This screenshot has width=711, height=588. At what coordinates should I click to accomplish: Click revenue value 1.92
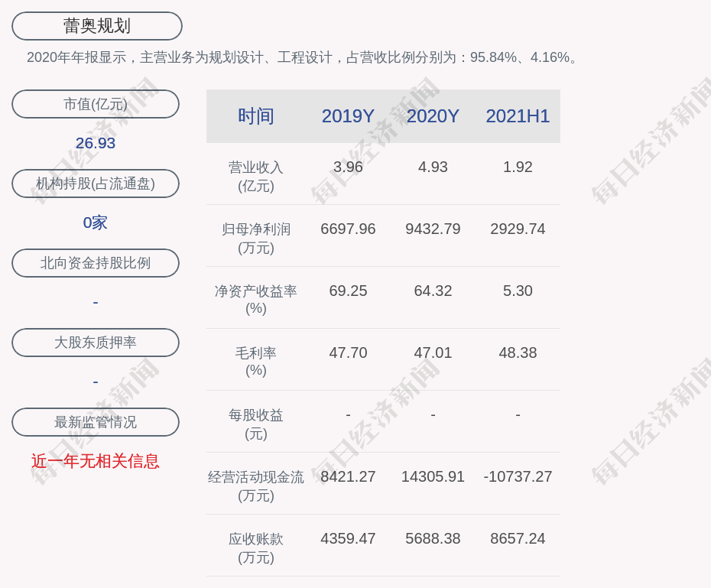(518, 167)
